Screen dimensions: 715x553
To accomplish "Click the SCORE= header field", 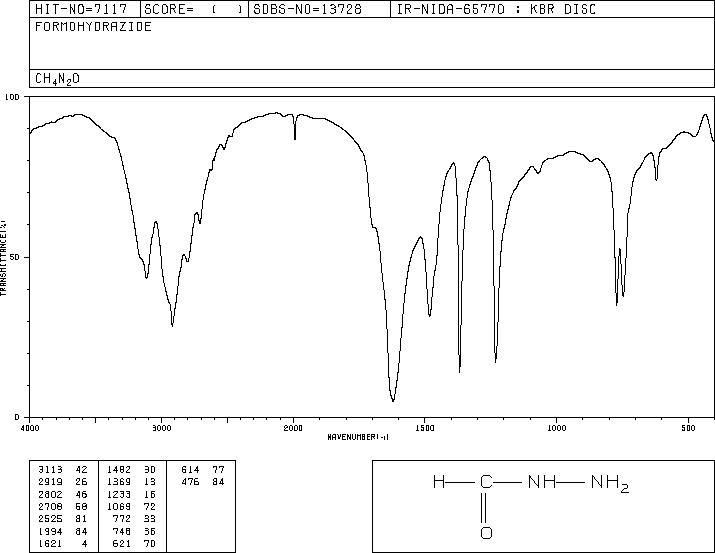I will point(194,10).
